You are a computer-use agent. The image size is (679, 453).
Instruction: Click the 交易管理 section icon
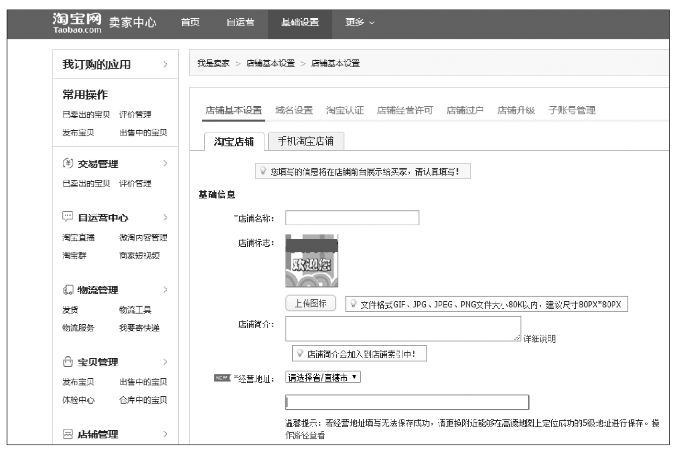(67, 163)
